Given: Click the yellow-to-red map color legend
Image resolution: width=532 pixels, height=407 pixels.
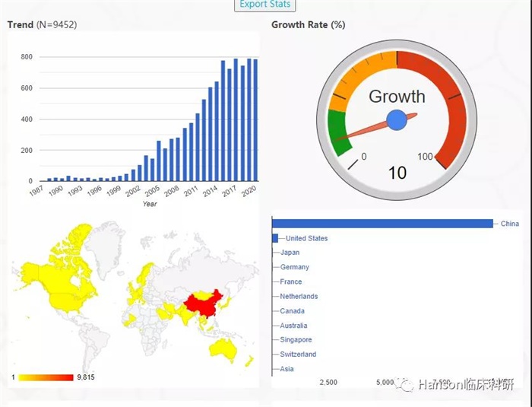Looking at the screenshot, I should (x=46, y=377).
